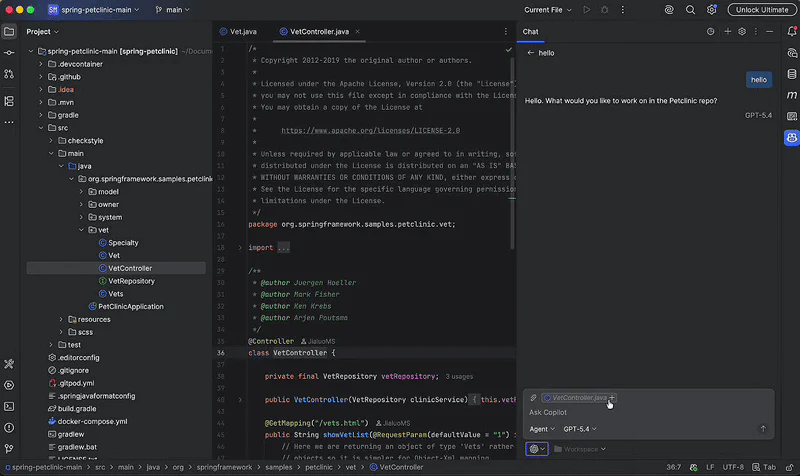This screenshot has width=800, height=476.
Task: Open Copilot chat settings hexagon icon
Action: (742, 32)
